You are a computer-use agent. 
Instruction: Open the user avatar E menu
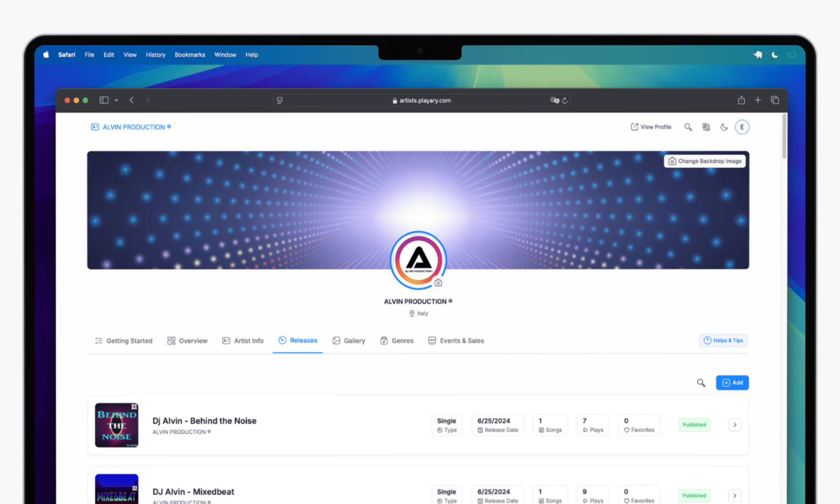(742, 127)
